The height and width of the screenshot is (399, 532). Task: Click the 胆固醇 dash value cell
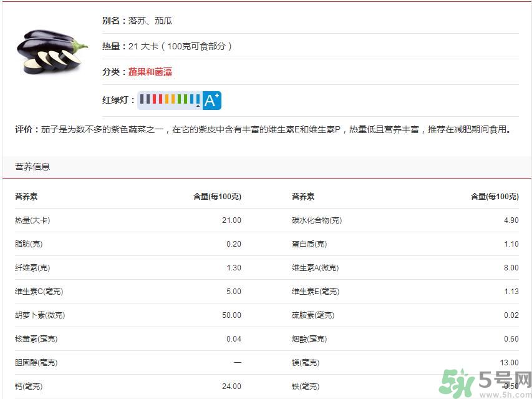pos(236,362)
